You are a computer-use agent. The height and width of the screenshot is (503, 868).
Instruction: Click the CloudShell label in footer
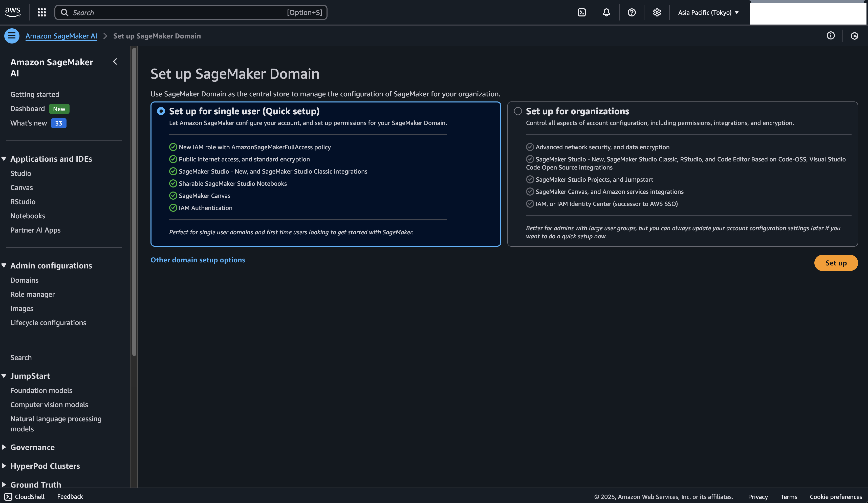point(30,496)
